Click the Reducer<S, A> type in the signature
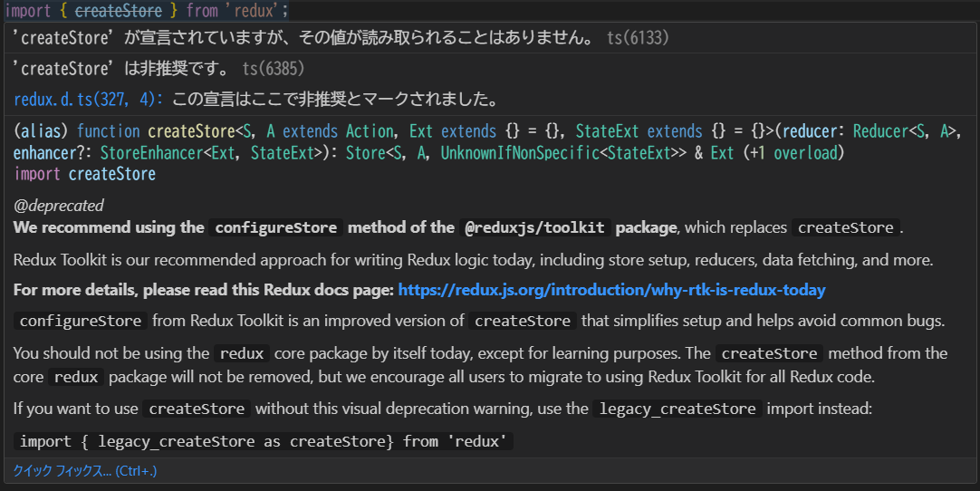Viewport: 980px width, 491px height. (905, 131)
